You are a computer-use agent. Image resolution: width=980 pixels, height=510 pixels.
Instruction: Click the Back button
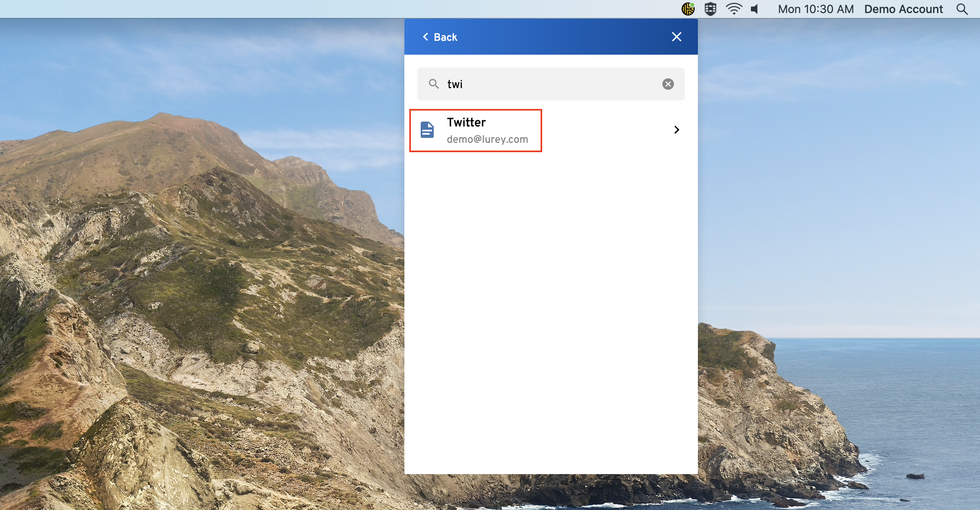pos(440,37)
